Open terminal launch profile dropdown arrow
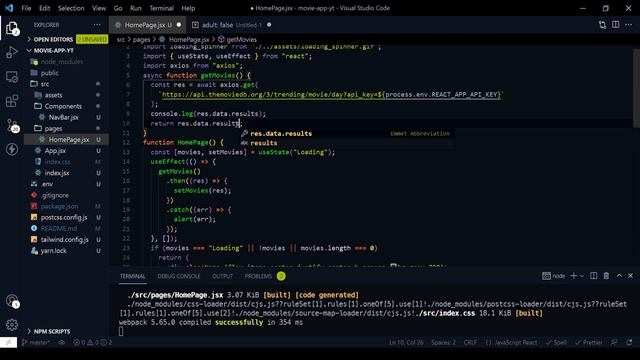 pos(582,276)
